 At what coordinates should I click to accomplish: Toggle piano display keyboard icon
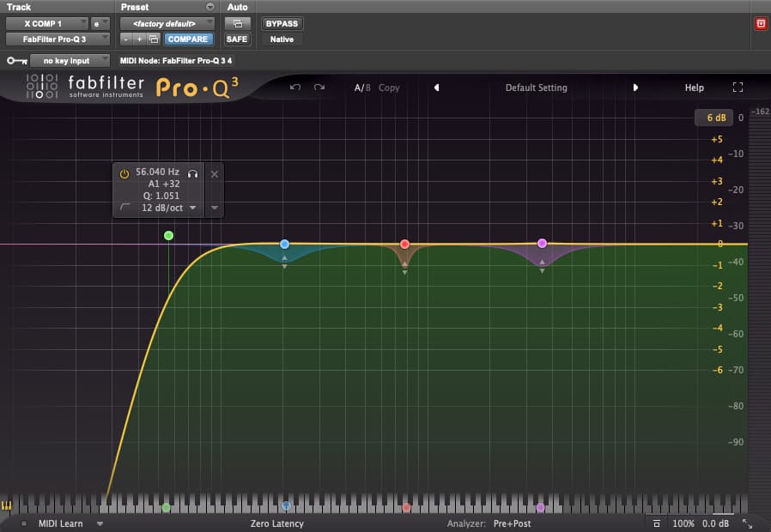click(x=6, y=505)
